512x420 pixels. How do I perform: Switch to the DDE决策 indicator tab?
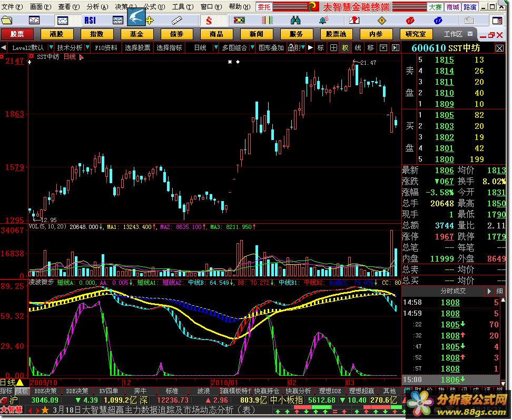tap(77, 391)
